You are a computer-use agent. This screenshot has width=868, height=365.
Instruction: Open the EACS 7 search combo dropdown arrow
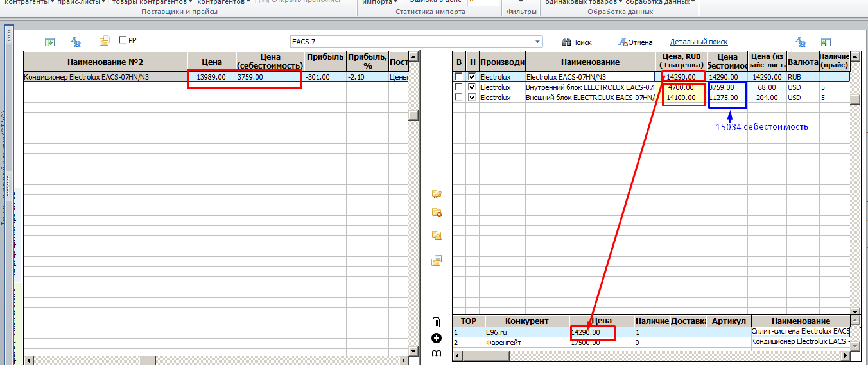(x=537, y=42)
